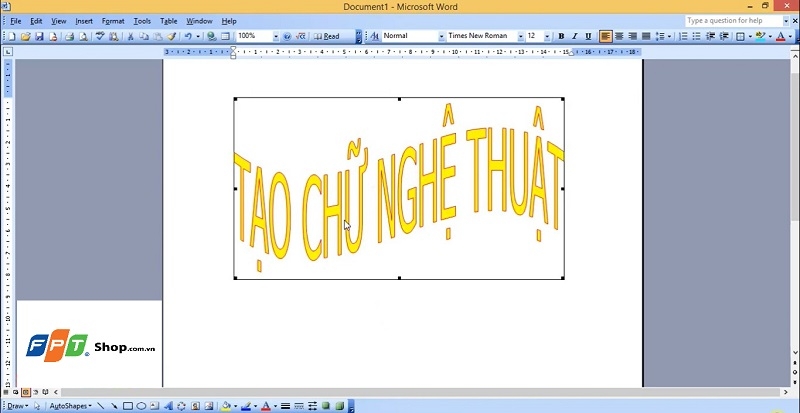Image resolution: width=800 pixels, height=413 pixels.
Task: Open the View menu
Action: click(59, 21)
